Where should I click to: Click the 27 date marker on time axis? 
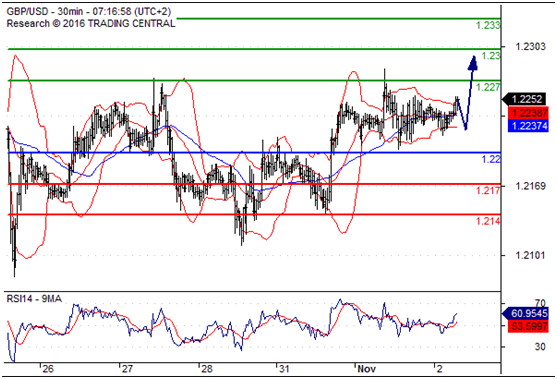(127, 369)
